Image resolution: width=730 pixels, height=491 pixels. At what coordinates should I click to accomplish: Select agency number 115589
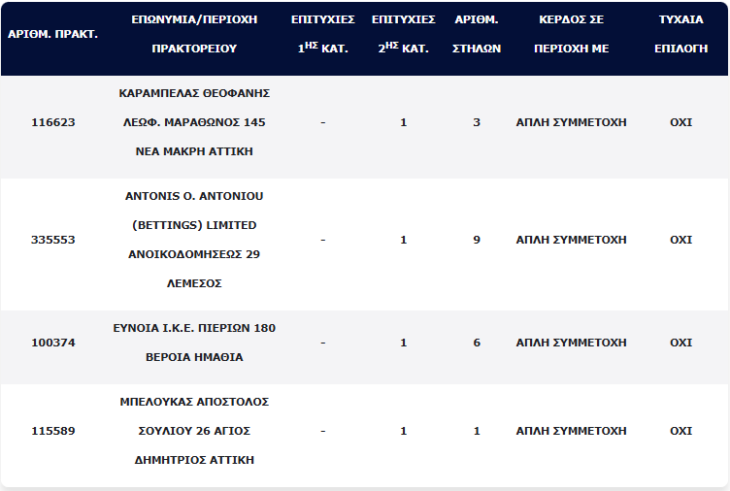[52, 431]
